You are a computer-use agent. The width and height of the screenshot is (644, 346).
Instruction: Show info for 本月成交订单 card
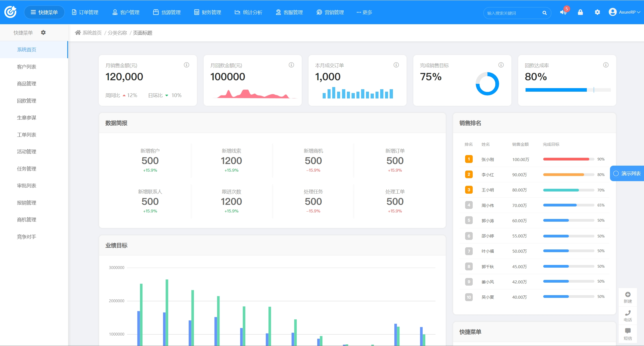396,65
